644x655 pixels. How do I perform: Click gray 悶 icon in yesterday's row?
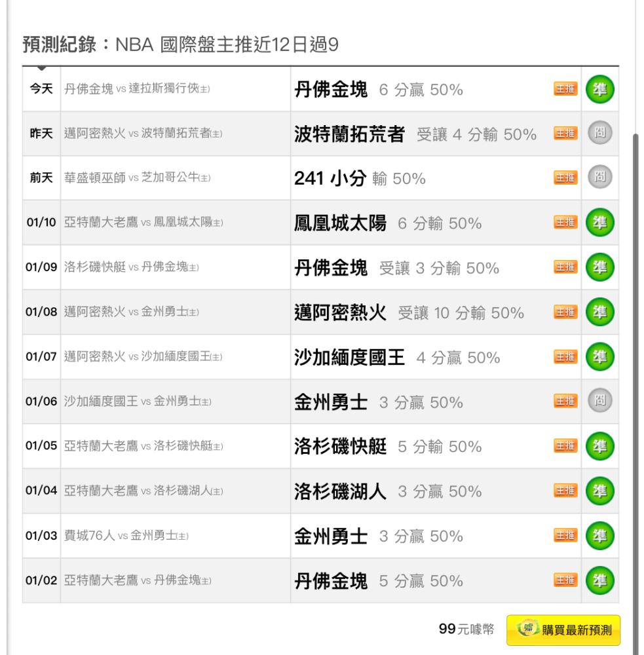(599, 134)
